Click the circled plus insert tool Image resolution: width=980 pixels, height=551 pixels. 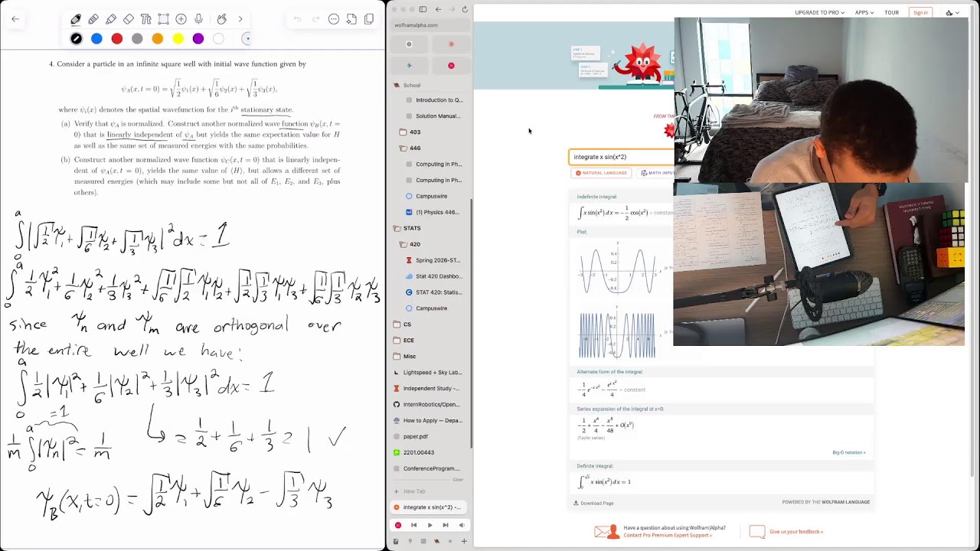click(x=181, y=19)
